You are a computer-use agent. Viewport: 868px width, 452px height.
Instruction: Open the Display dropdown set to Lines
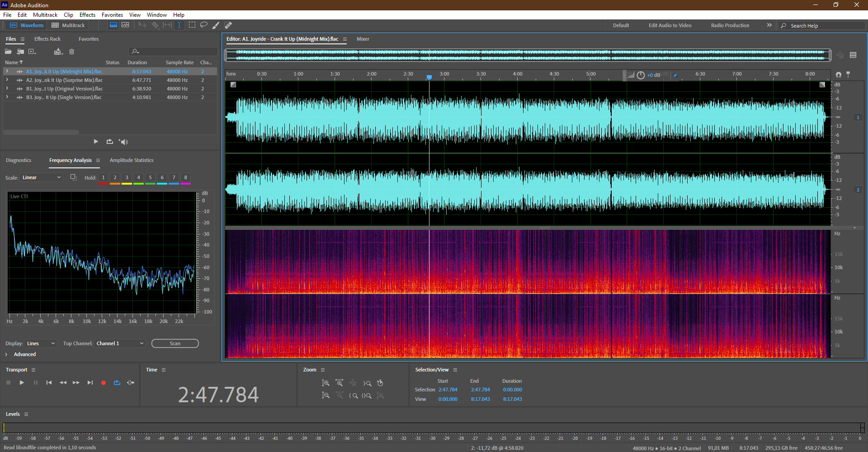[41, 343]
